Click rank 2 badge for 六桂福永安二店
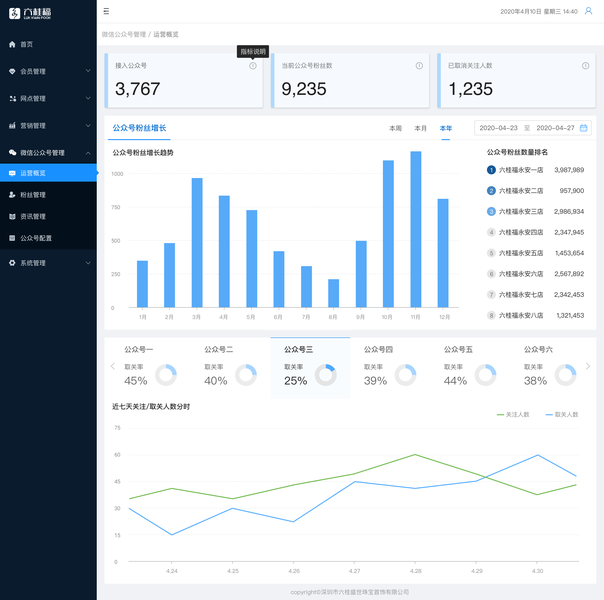 click(x=491, y=191)
